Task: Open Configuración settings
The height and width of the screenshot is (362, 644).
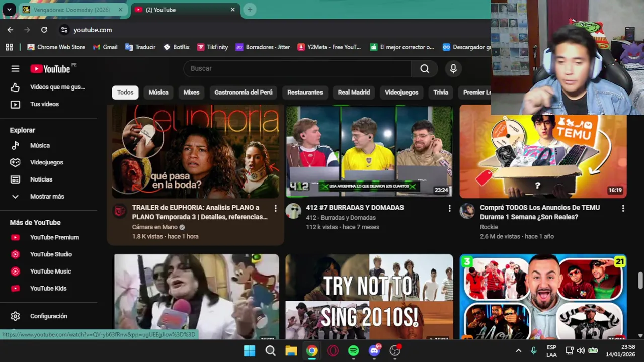Action: 48,316
